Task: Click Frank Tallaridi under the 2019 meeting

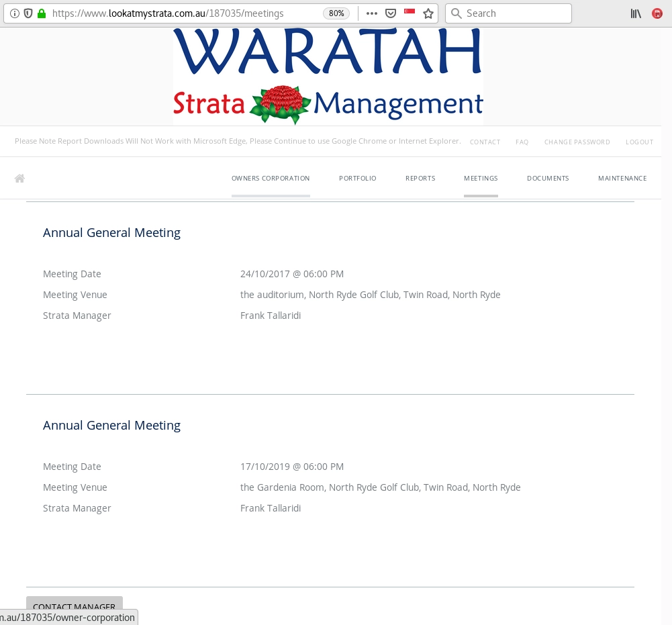Action: [x=271, y=508]
